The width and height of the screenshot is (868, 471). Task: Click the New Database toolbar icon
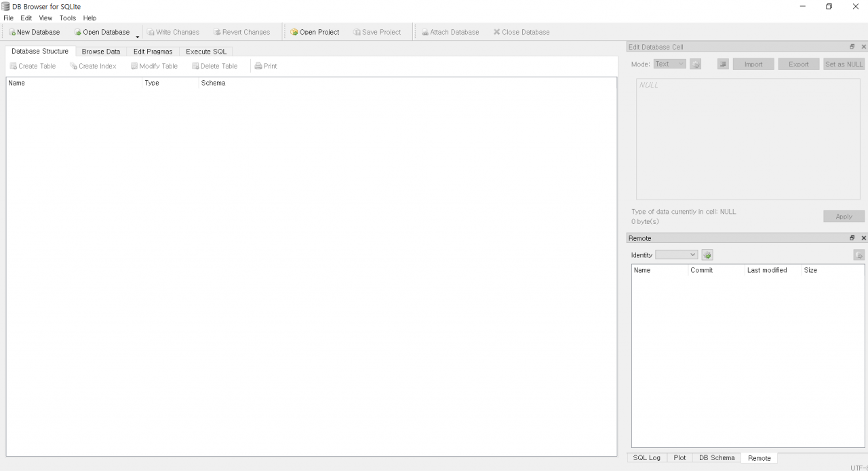(x=12, y=33)
